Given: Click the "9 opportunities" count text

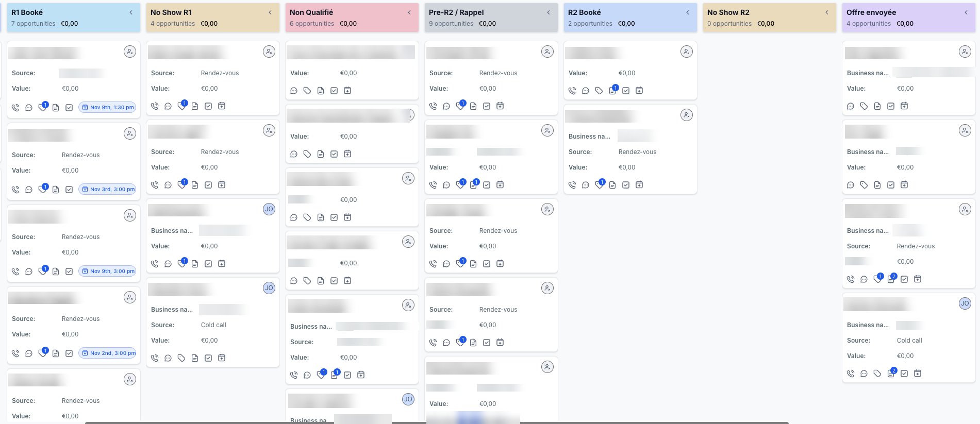Looking at the screenshot, I should [451, 24].
